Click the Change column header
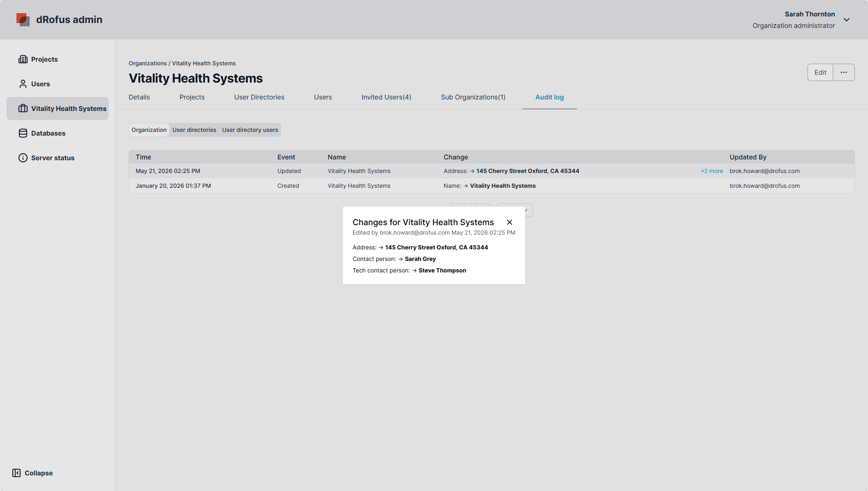The width and height of the screenshot is (868, 491). coord(456,157)
